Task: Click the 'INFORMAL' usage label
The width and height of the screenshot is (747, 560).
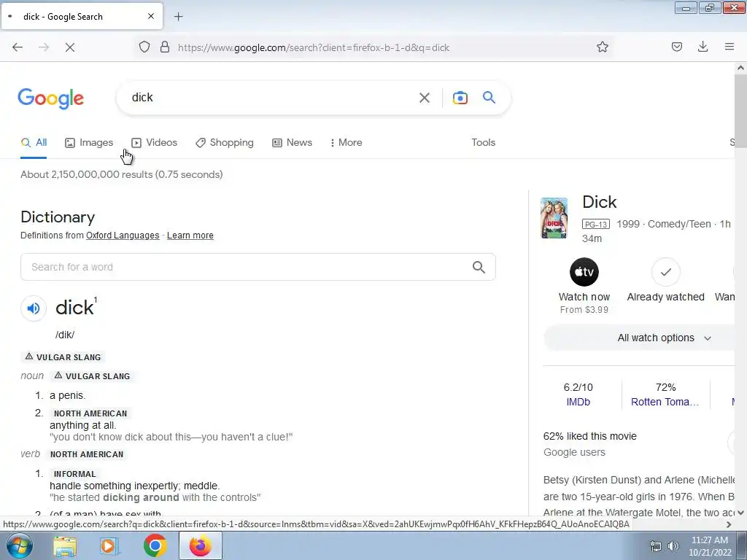Action: 75,474
